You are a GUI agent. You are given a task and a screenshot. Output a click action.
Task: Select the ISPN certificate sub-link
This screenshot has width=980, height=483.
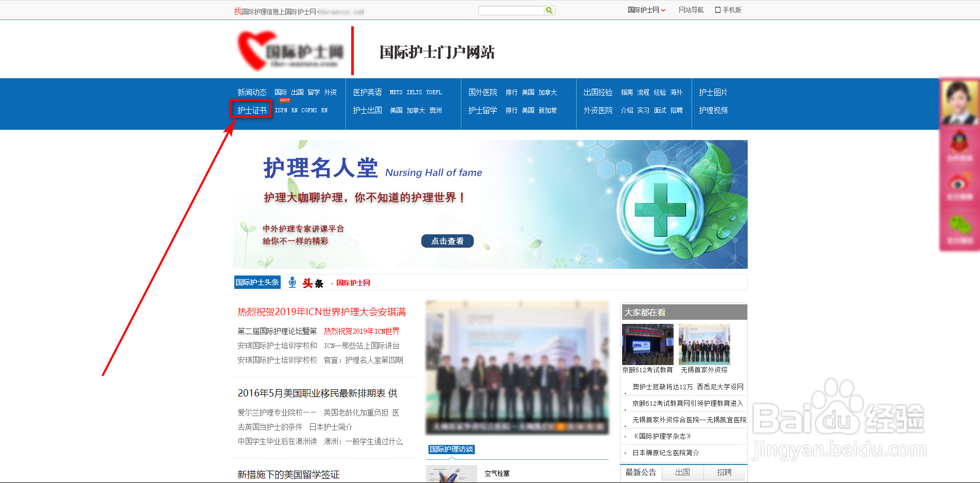coord(281,110)
